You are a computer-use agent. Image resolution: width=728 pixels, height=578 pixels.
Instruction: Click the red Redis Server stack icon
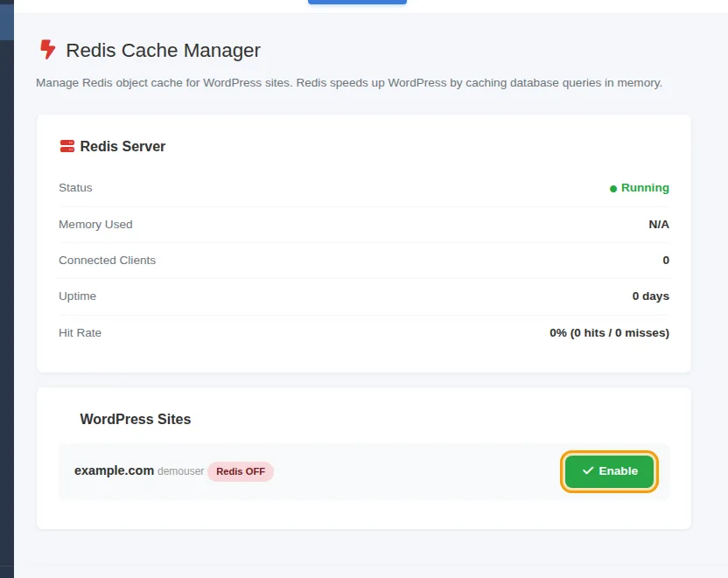tap(67, 146)
